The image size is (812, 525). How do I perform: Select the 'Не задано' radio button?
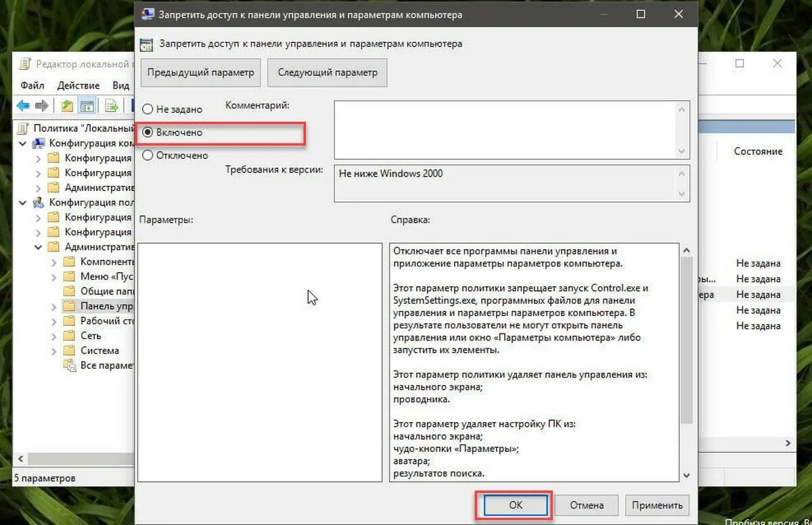point(148,109)
